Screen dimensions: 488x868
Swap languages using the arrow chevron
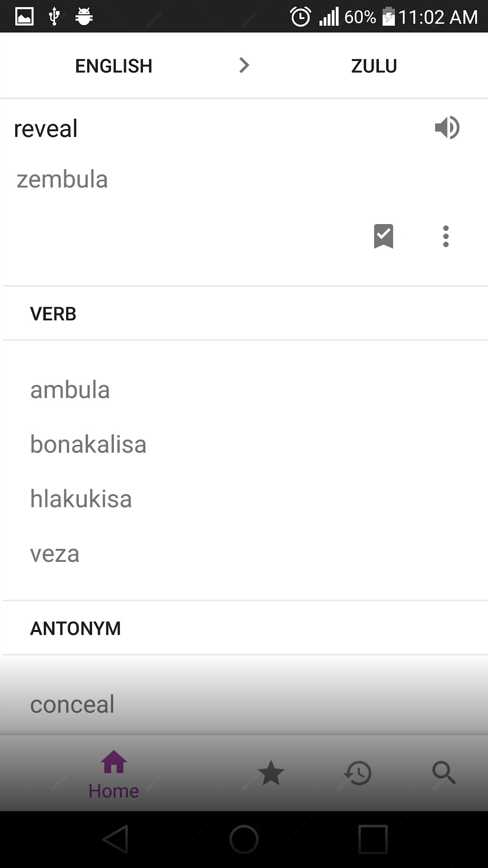(x=244, y=65)
